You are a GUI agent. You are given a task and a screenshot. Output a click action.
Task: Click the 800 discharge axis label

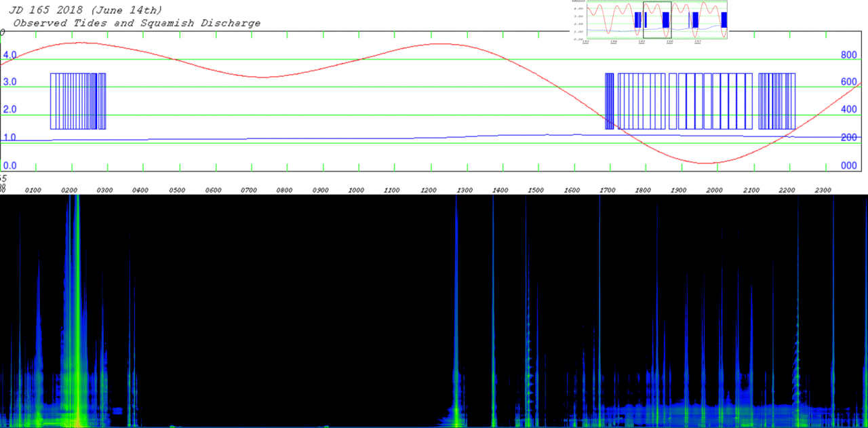tap(849, 54)
